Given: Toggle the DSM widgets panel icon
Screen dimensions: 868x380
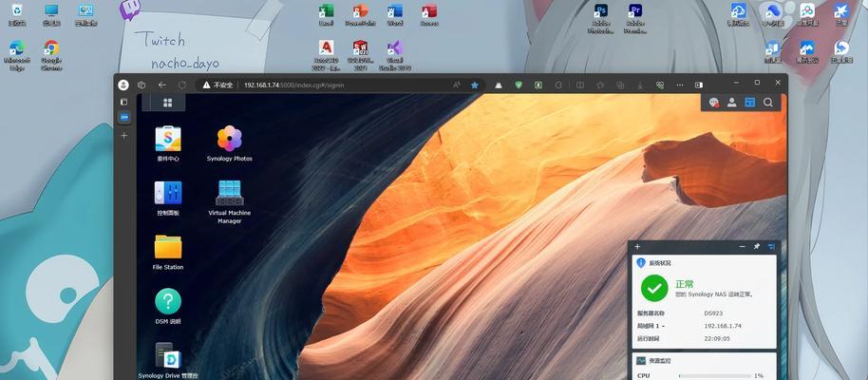Looking at the screenshot, I should click(x=749, y=103).
